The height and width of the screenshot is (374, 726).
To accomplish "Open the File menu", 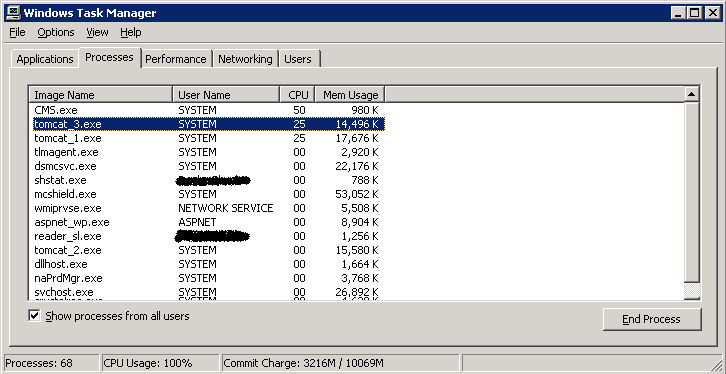I will click(x=17, y=32).
